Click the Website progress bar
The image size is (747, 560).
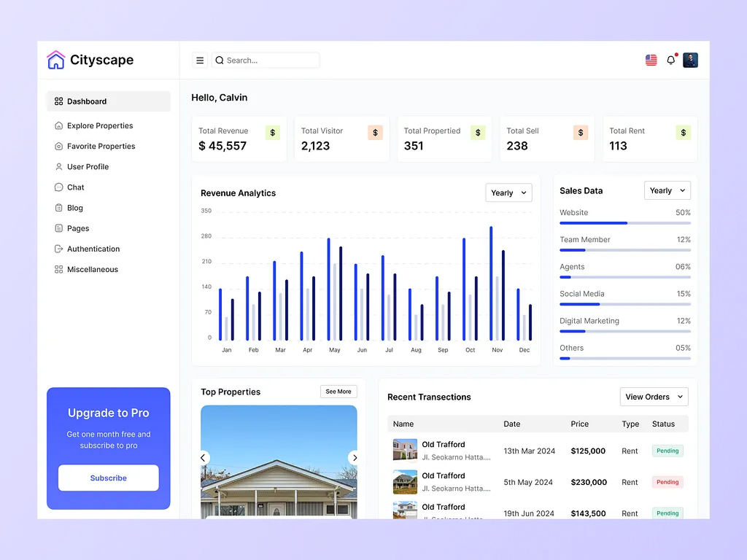624,223
